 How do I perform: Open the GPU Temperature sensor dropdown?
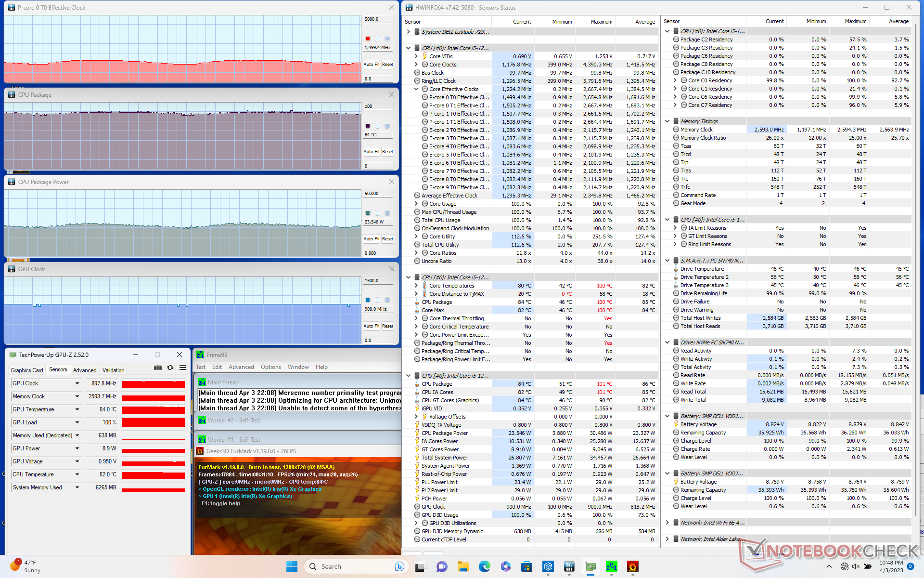click(x=77, y=409)
